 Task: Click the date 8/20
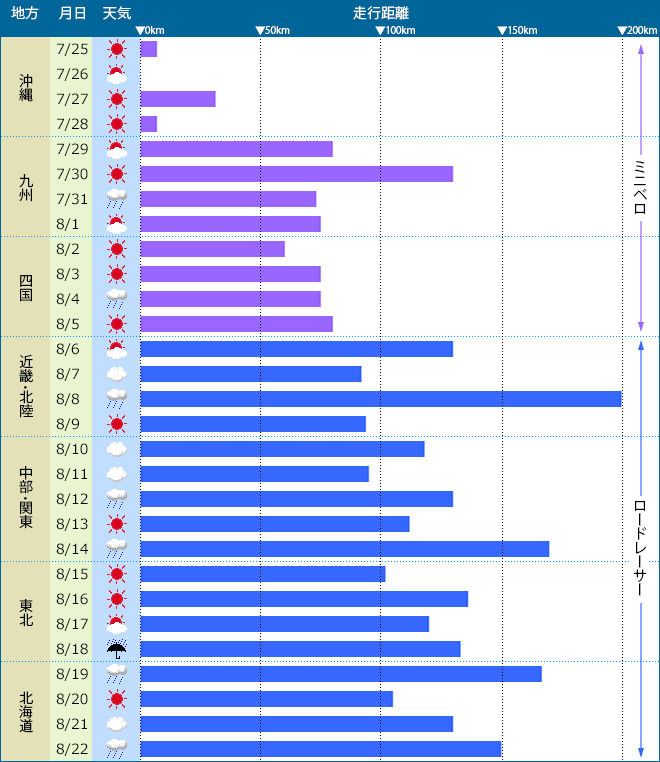72,699
